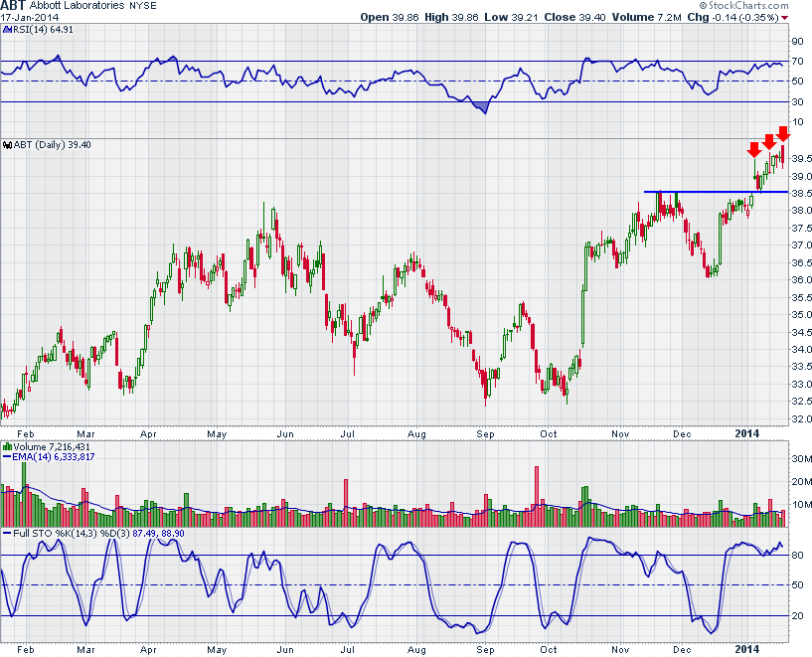
Task: Click Apr on the price chart date axis
Action: [x=149, y=433]
